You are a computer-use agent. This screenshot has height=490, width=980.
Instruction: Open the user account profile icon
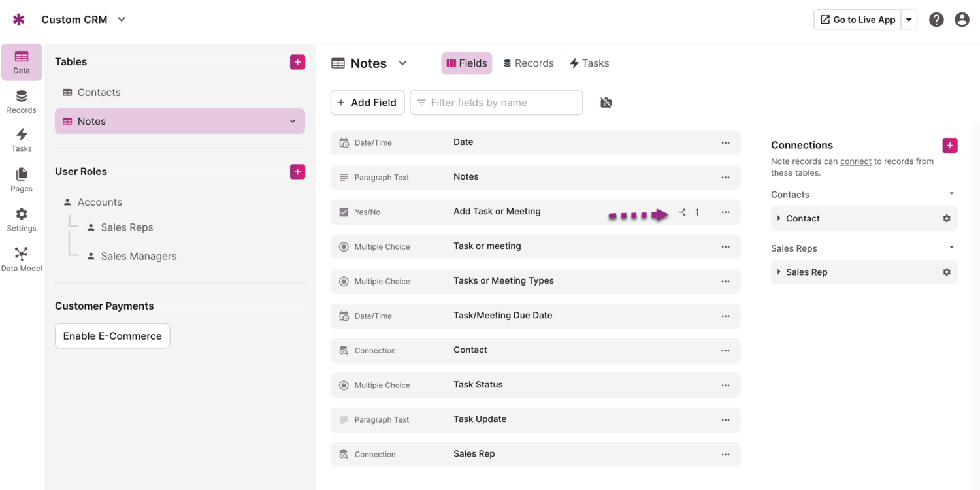(x=962, y=20)
